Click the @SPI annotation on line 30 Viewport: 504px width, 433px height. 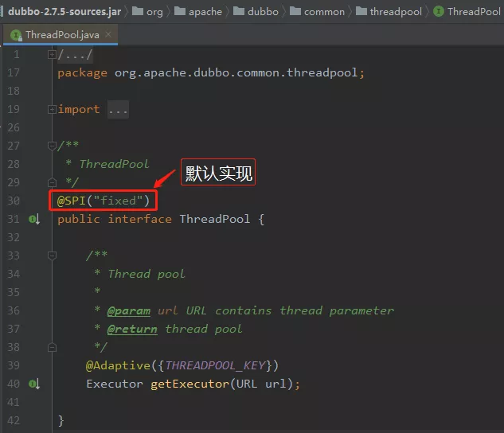[x=72, y=201]
